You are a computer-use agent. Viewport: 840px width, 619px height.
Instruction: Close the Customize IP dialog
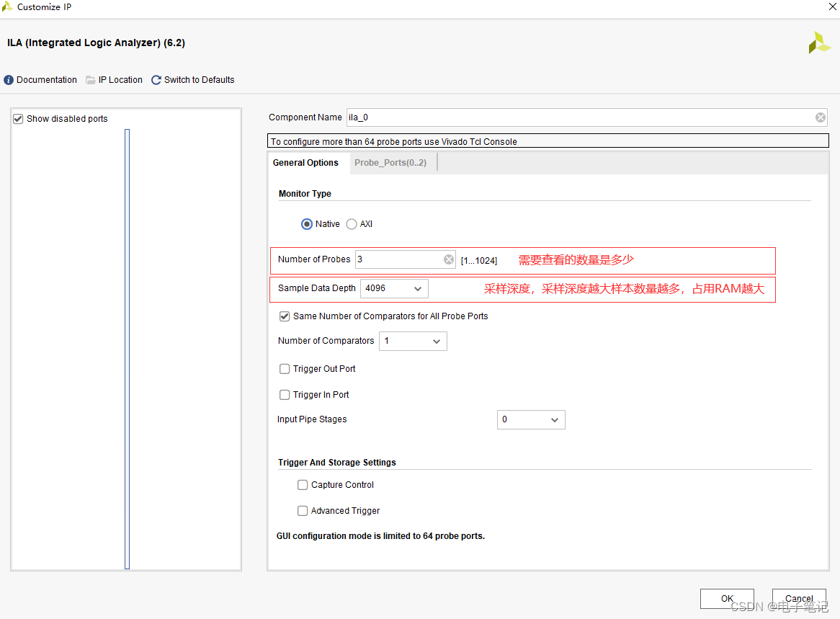[x=833, y=6]
